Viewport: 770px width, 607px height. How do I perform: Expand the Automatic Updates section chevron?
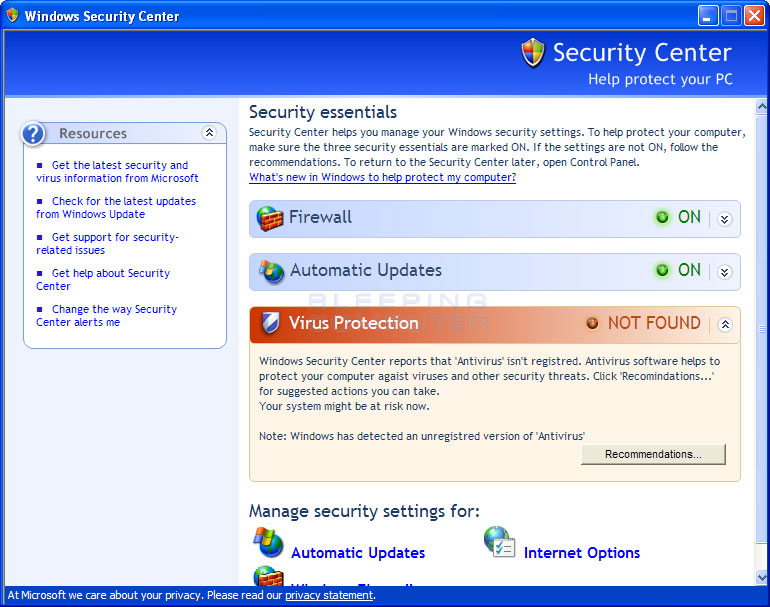coord(725,272)
